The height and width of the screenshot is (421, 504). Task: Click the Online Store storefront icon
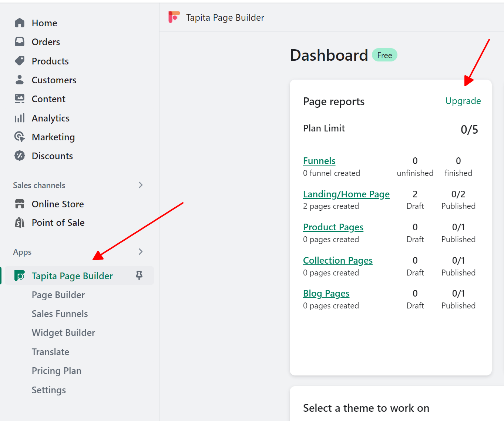click(x=20, y=204)
